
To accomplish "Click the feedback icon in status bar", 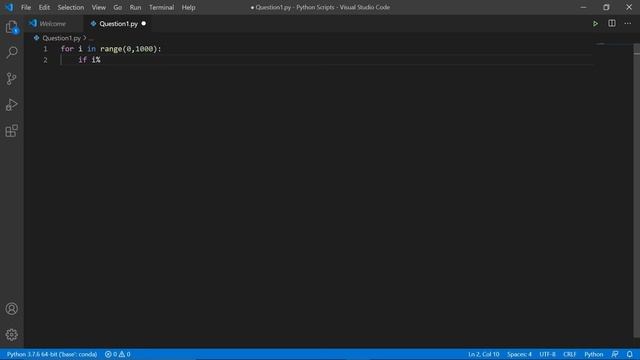I will pyautogui.click(x=615, y=354).
